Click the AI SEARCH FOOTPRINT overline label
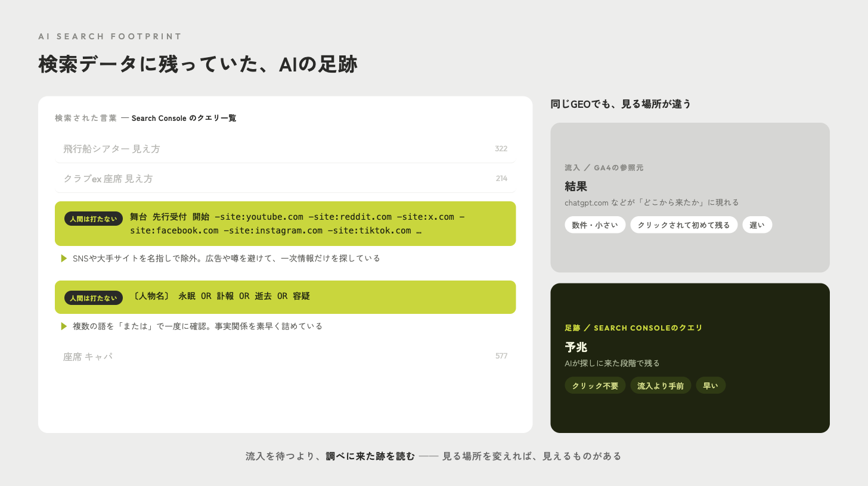The width and height of the screenshot is (868, 486). coord(110,36)
